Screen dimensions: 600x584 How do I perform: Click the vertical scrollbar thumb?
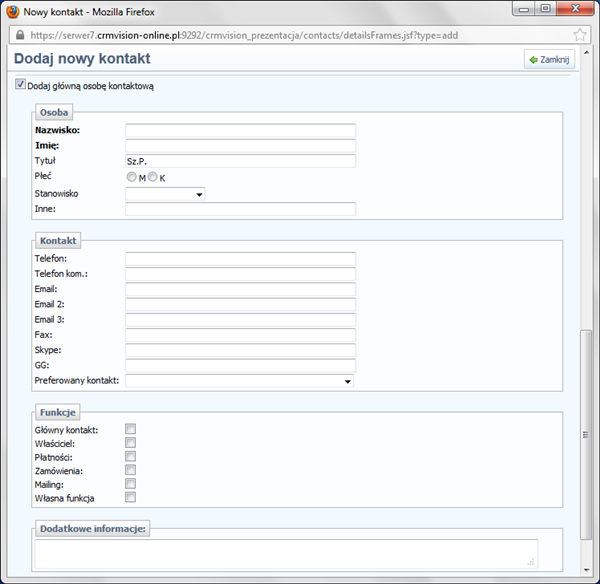tap(587, 450)
